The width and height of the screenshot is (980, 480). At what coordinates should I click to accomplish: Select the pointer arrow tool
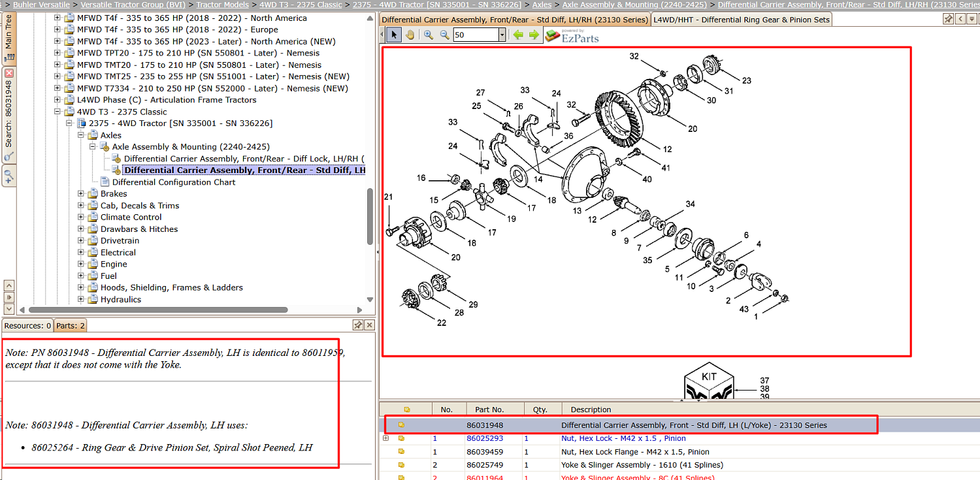(393, 35)
